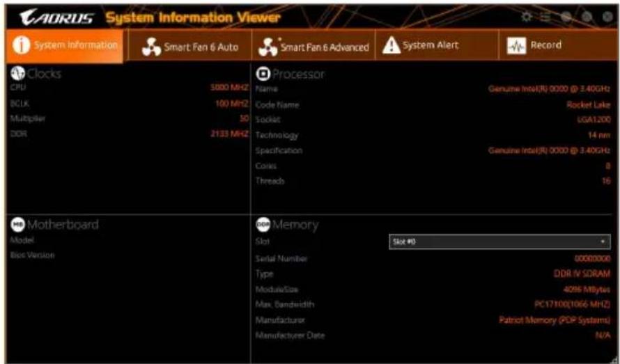Click the processor Name row value

[549, 88]
